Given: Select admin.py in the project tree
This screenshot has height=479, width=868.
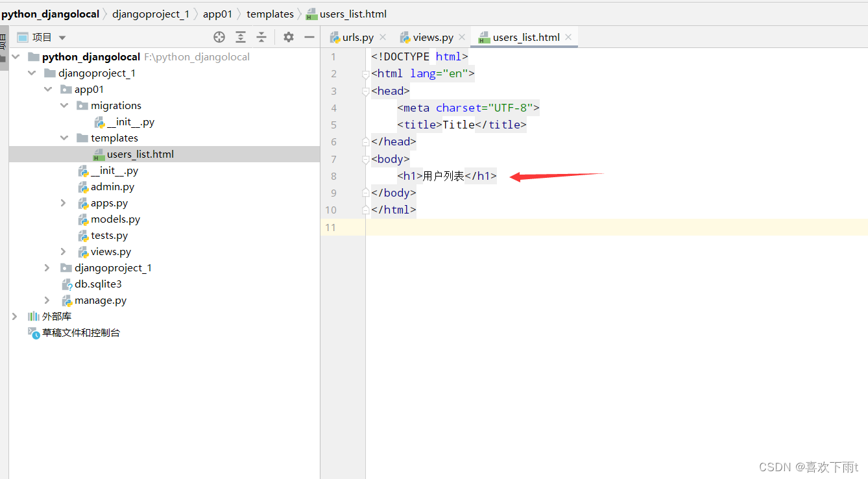Looking at the screenshot, I should (112, 187).
